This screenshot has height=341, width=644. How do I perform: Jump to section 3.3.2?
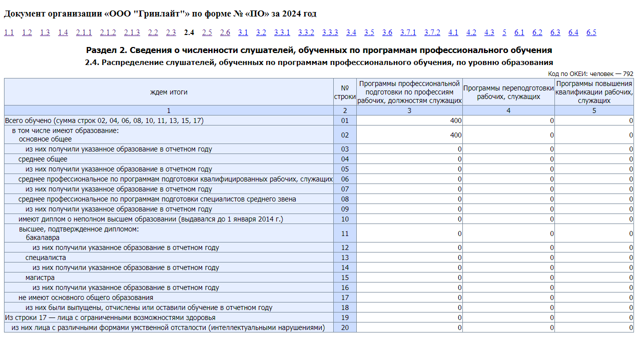306,32
